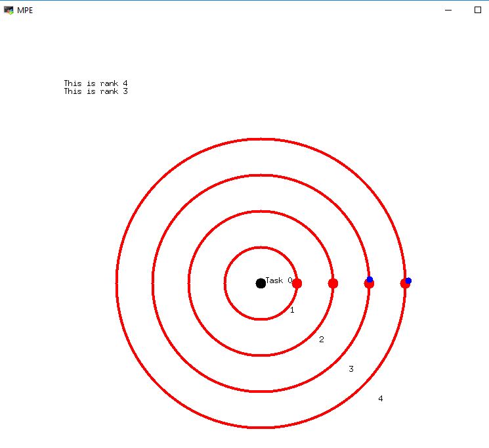489x448 pixels.
Task: Pick the blue dot on the outermost ring
Action: coord(408,280)
